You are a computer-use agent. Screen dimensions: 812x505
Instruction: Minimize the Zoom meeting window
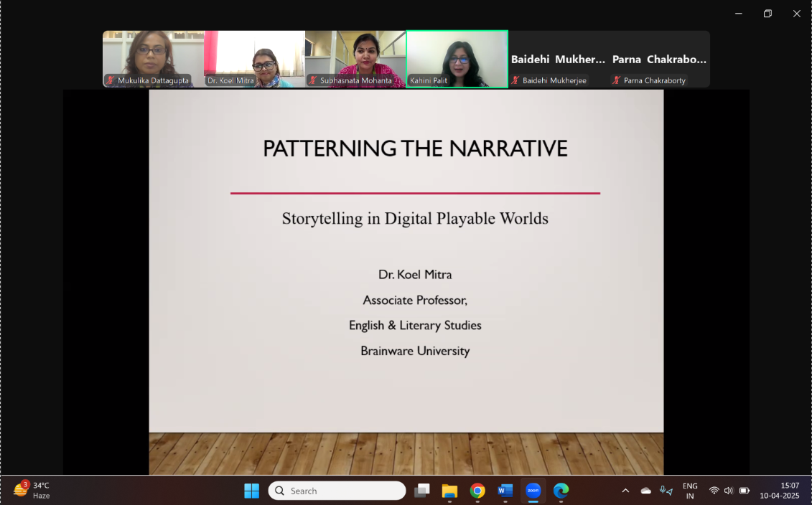pos(739,14)
